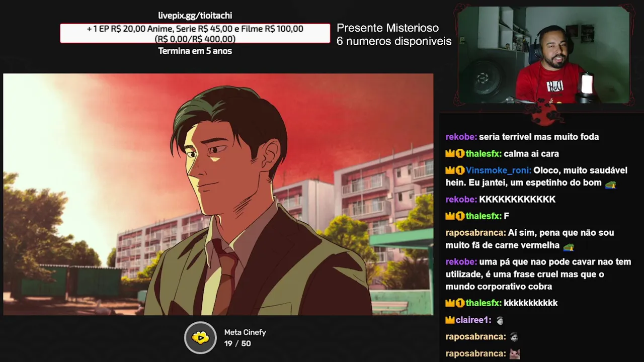The width and height of the screenshot is (644, 362).
Task: Select username thalesfx on 'calma ai cara'
Action: pyautogui.click(x=484, y=154)
